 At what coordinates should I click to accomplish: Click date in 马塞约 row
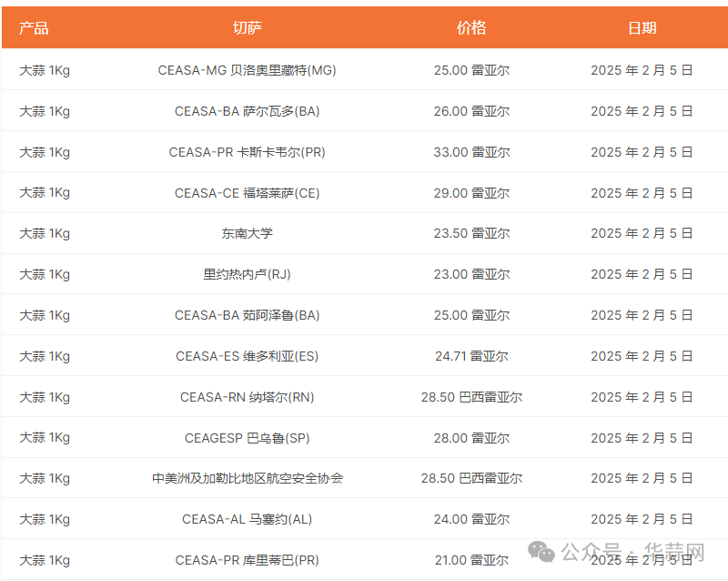point(642,519)
